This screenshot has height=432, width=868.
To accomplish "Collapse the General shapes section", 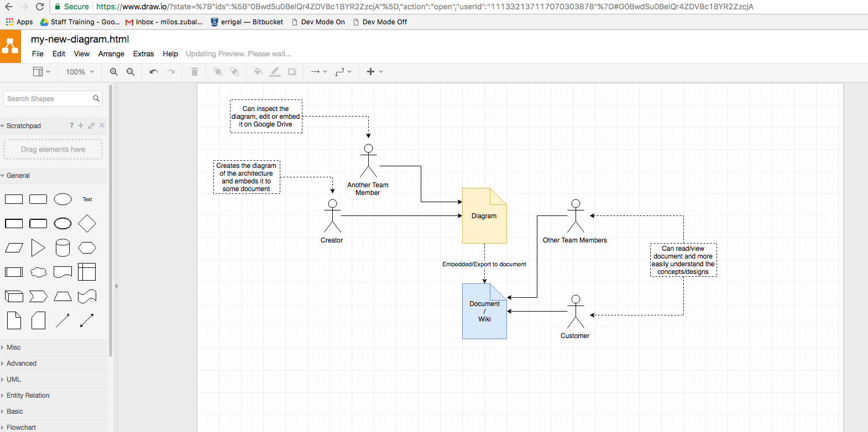I will [18, 176].
